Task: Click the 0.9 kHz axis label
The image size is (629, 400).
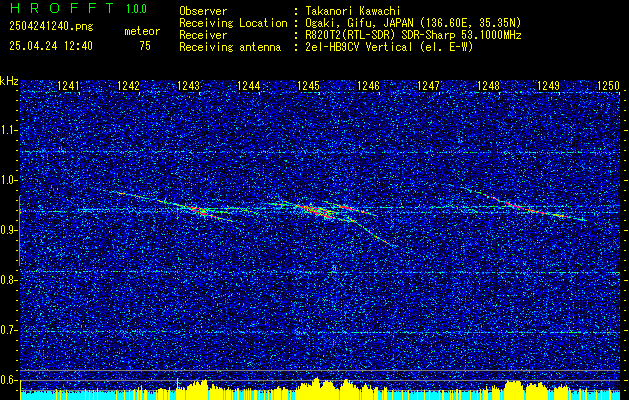Action: (9, 230)
